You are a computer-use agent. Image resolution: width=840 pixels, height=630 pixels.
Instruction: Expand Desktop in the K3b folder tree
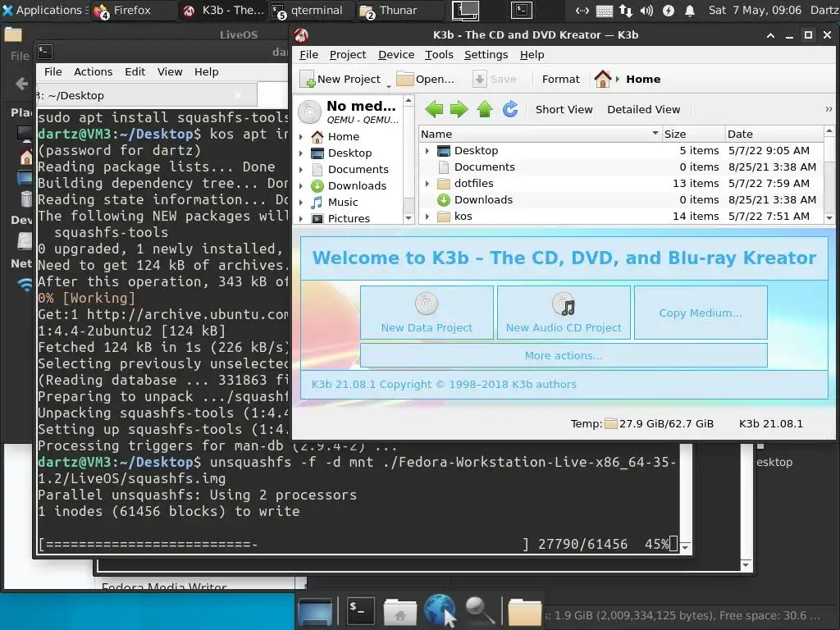tap(301, 153)
